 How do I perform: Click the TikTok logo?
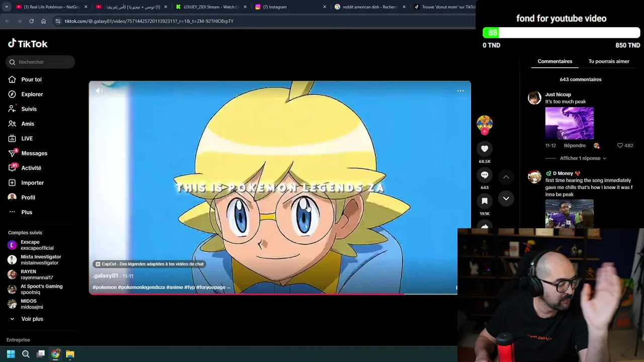[x=28, y=44]
